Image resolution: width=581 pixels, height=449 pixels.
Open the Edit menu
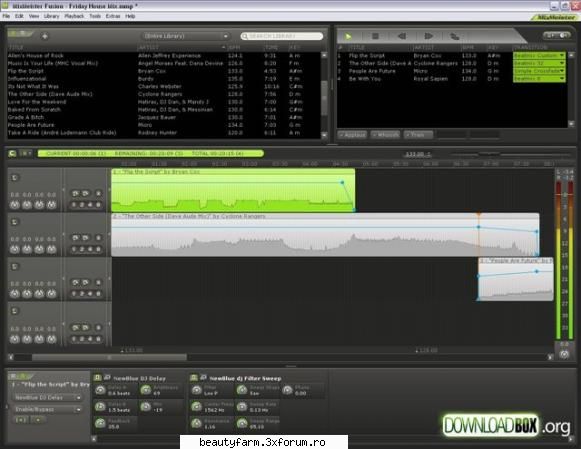pos(19,16)
